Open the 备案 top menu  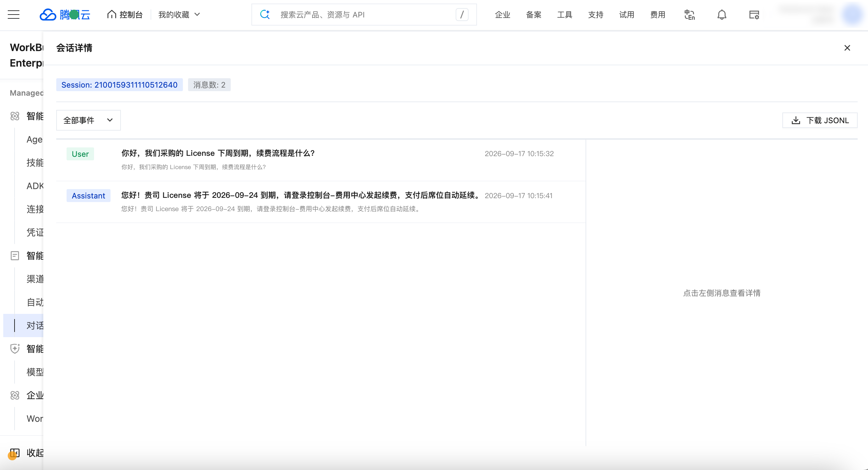coord(534,15)
